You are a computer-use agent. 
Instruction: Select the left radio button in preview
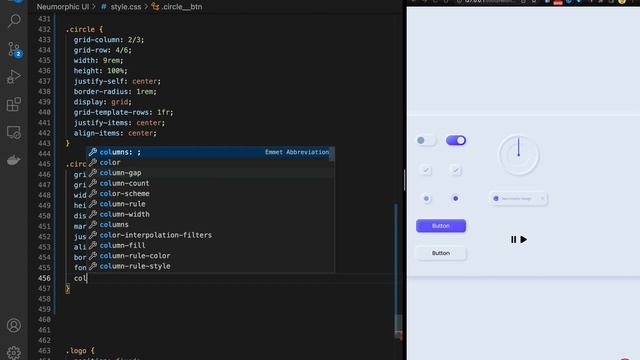[x=426, y=199]
